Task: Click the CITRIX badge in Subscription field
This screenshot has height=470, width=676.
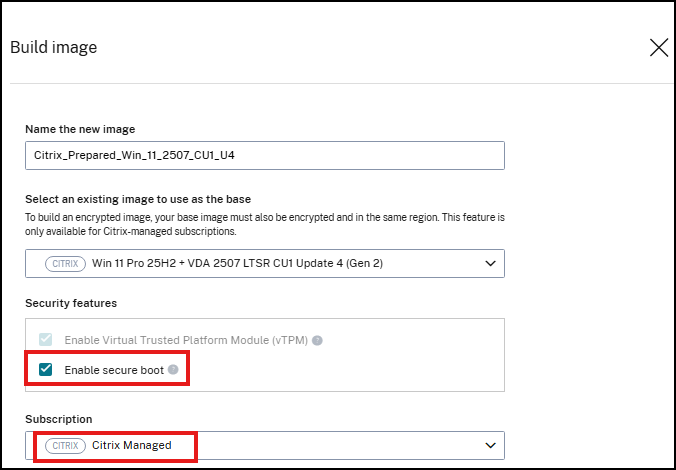Action: point(65,445)
